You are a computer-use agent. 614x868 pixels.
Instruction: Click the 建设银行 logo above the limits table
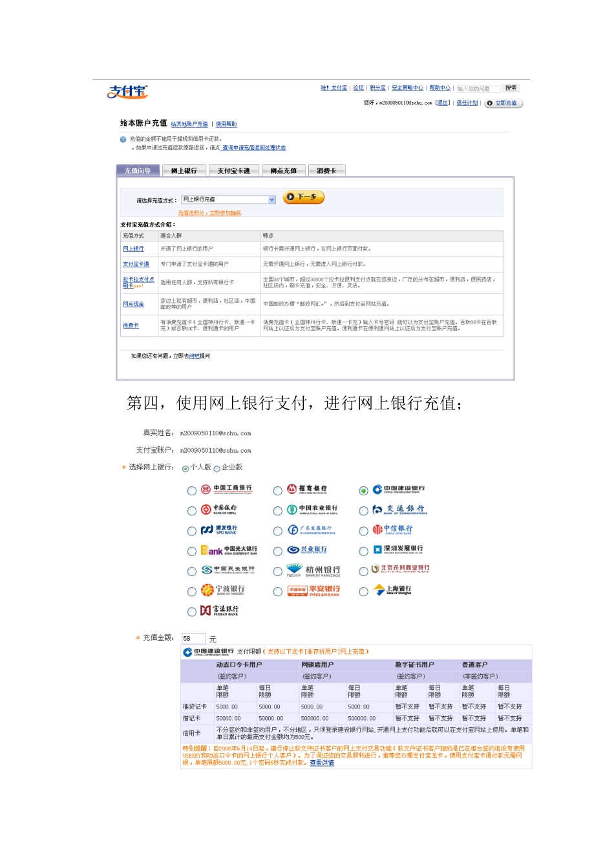209,652
